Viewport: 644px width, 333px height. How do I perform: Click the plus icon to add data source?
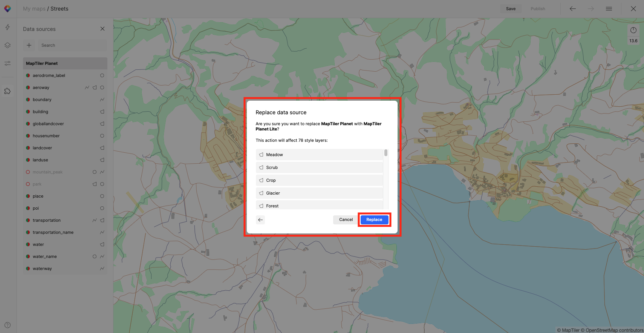point(29,45)
